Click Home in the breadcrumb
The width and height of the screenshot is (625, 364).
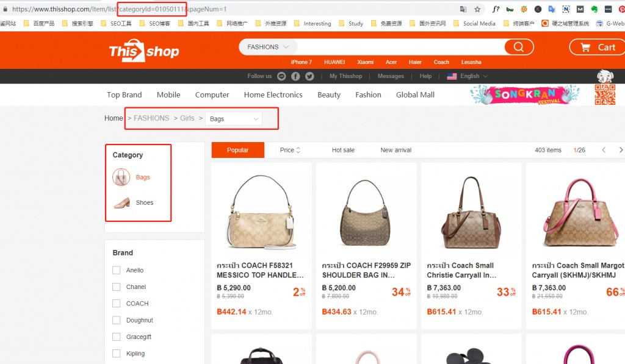114,118
